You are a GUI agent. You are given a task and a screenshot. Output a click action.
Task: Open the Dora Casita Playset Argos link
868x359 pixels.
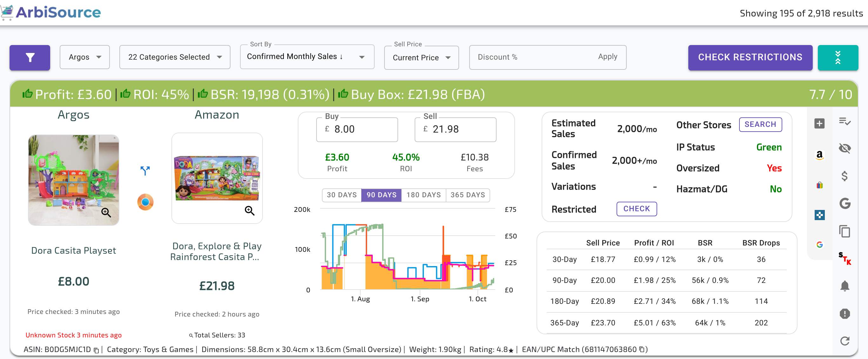click(73, 251)
